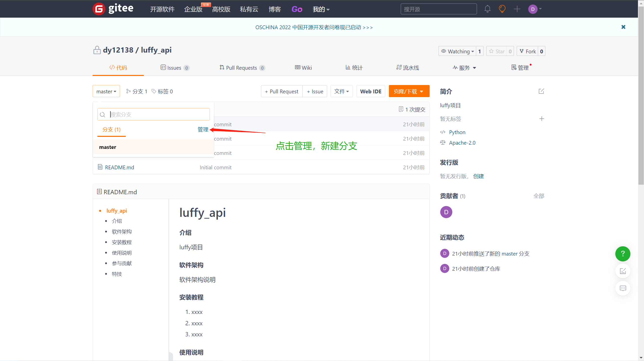Fork the luffy_api repository
644x361 pixels.
tap(528, 51)
